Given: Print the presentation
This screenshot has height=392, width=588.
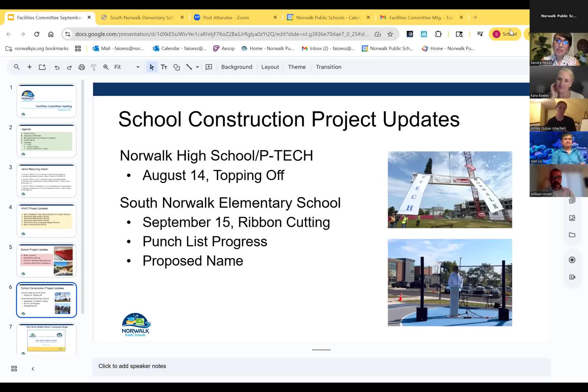Looking at the screenshot, I should click(x=81, y=67).
